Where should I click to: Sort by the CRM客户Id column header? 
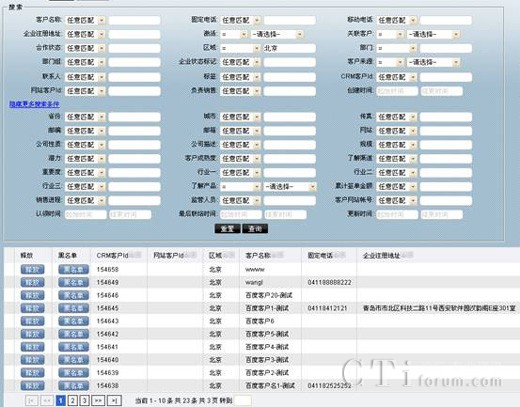(x=112, y=256)
